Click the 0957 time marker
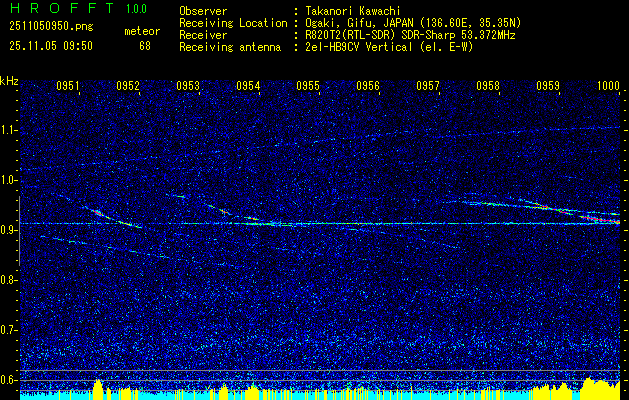Viewport: 629px width, 400px height. (x=428, y=86)
